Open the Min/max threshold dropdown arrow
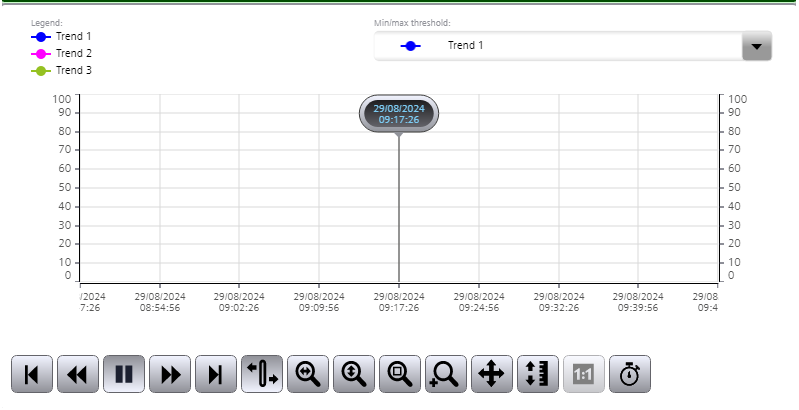 [x=757, y=46]
